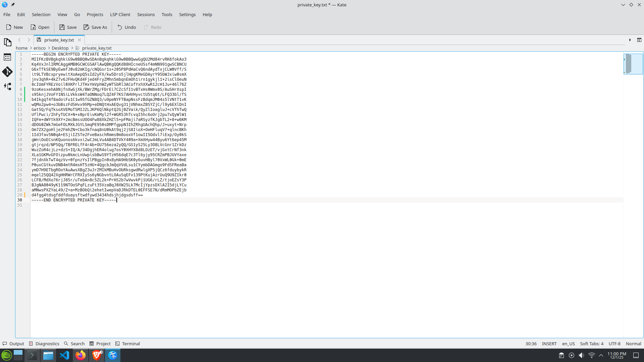Image resolution: width=644 pixels, height=362 pixels.
Task: Open the LSP Client menu
Action: [120, 14]
